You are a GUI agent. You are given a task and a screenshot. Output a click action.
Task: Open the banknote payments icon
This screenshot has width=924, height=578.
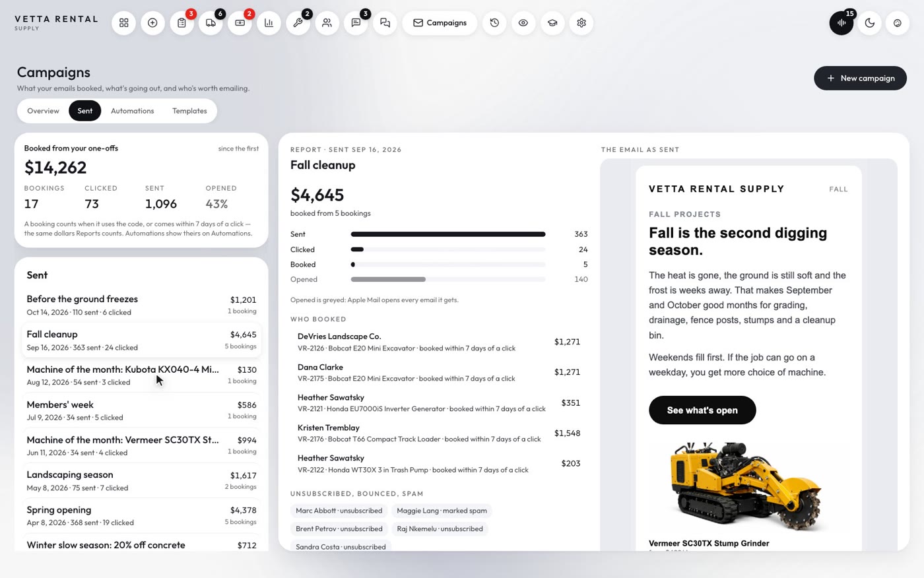(240, 23)
